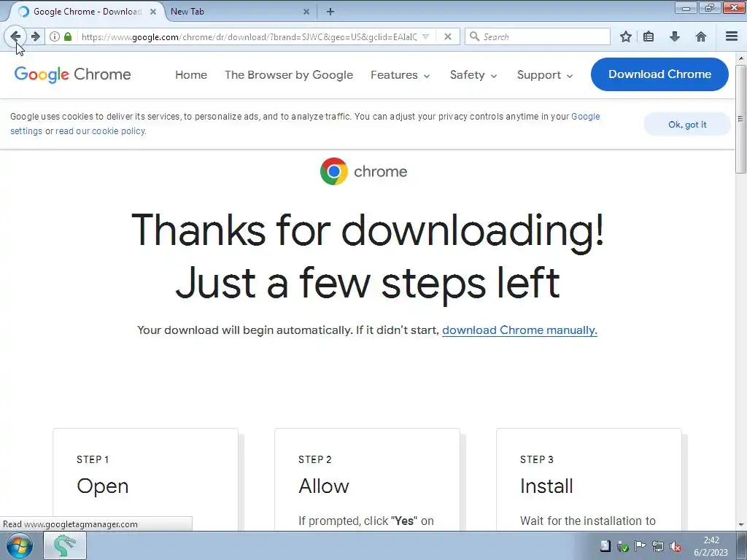Viewport: 747px width, 560px height.
Task: Click the green shield tray icon
Action: [622, 547]
